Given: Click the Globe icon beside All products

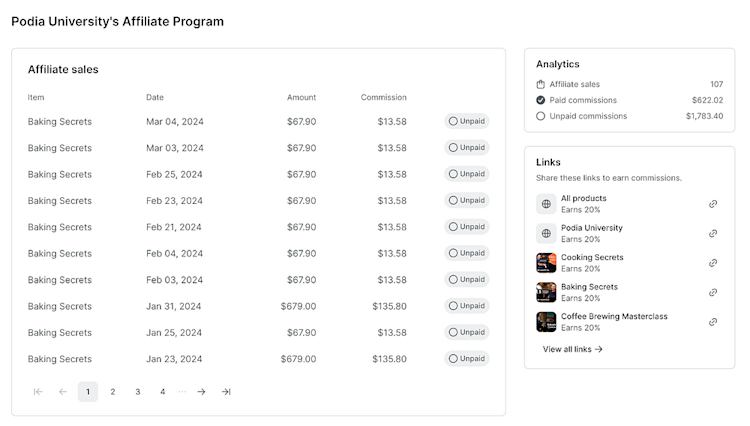Looking at the screenshot, I should [546, 204].
